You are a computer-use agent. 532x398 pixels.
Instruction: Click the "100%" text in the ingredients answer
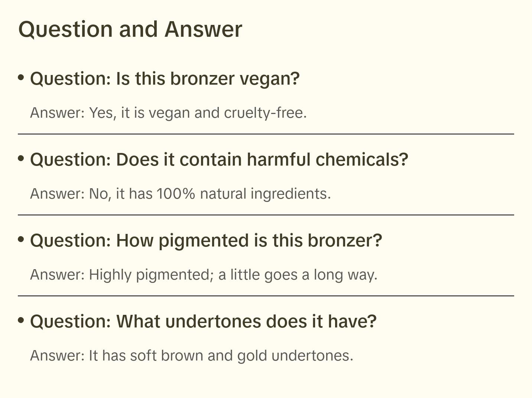click(175, 194)
